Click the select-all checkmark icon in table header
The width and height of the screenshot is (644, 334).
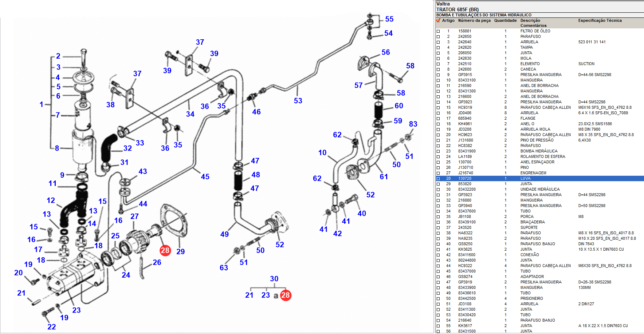438,21
